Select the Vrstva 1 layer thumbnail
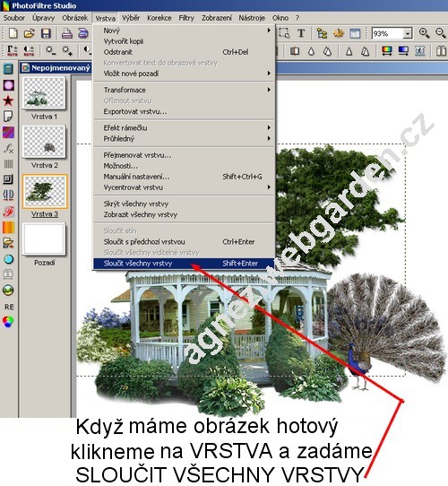This screenshot has height=486, width=448. coord(44,92)
